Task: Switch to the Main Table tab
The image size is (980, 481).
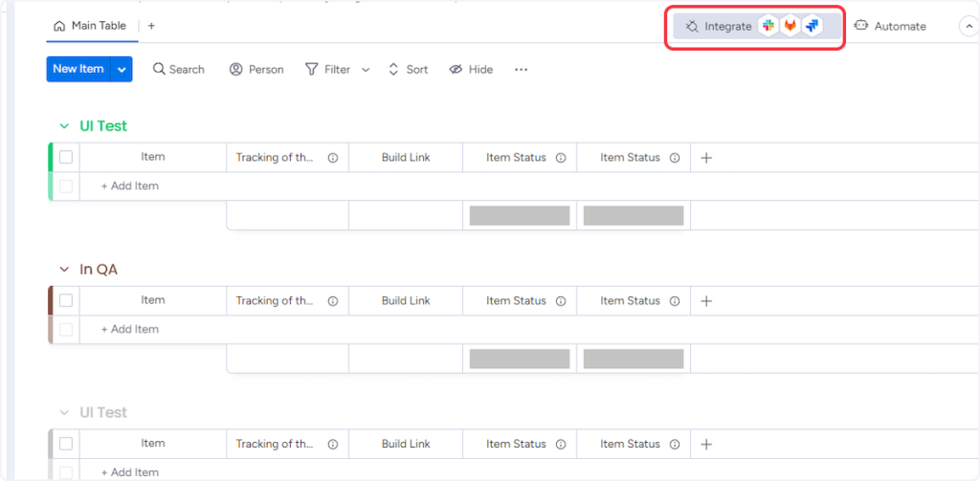Action: [x=91, y=26]
